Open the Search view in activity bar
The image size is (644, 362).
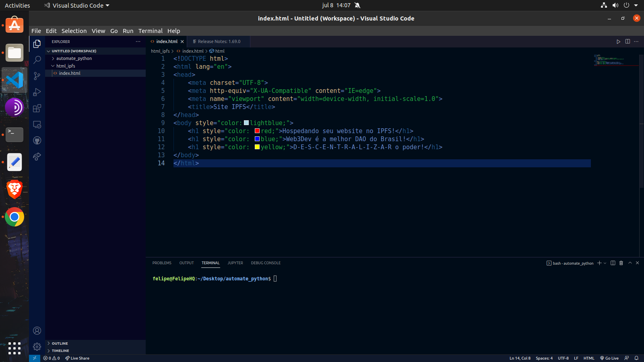click(37, 60)
